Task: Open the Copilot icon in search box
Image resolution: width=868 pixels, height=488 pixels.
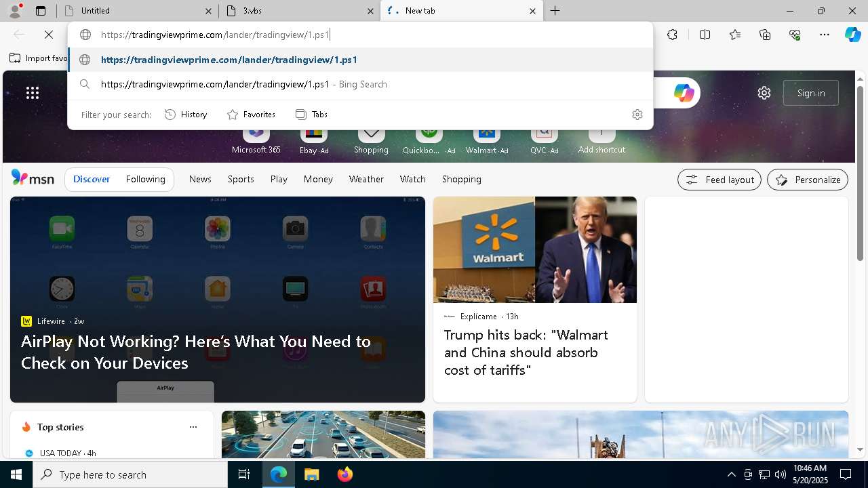Action: click(x=684, y=93)
